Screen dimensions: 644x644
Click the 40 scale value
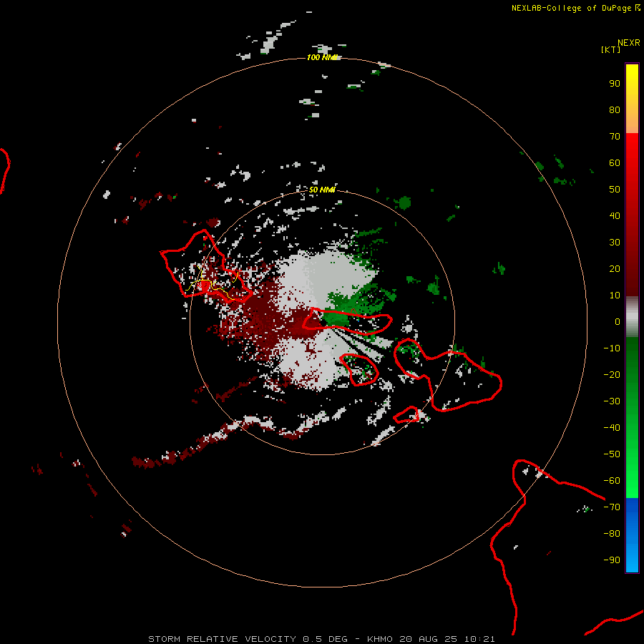615,215
